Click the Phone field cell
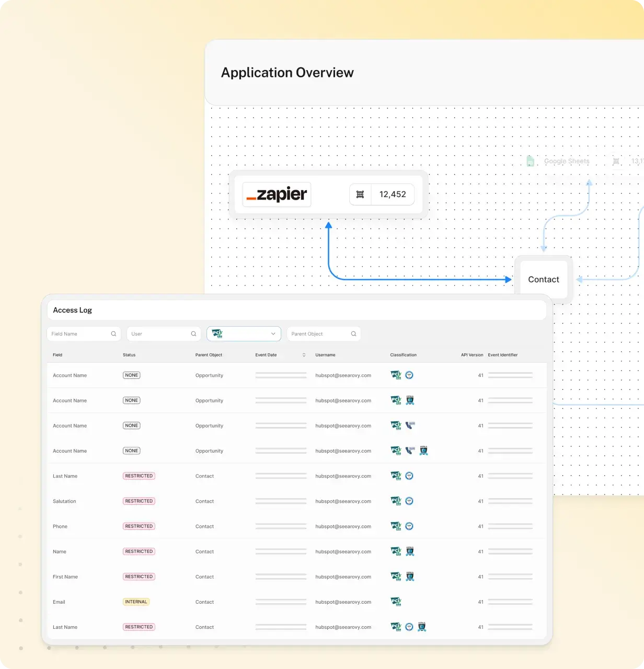Image resolution: width=644 pixels, height=669 pixels. pos(60,526)
